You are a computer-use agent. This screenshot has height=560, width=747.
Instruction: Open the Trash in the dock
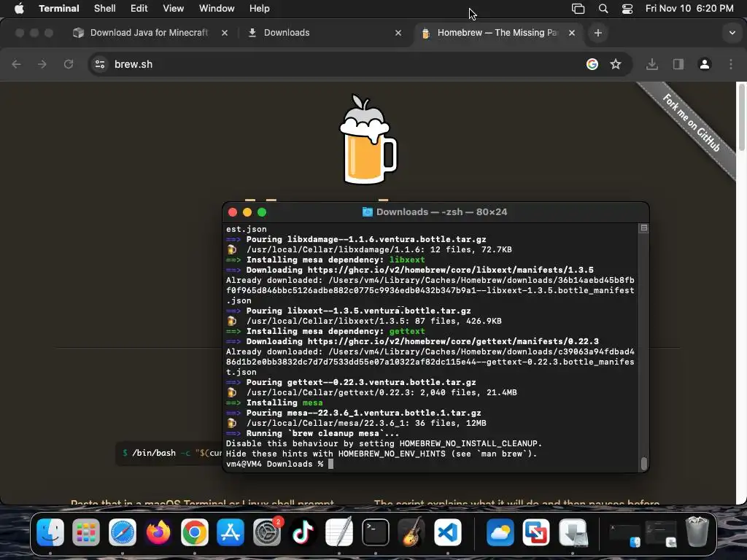pyautogui.click(x=697, y=532)
